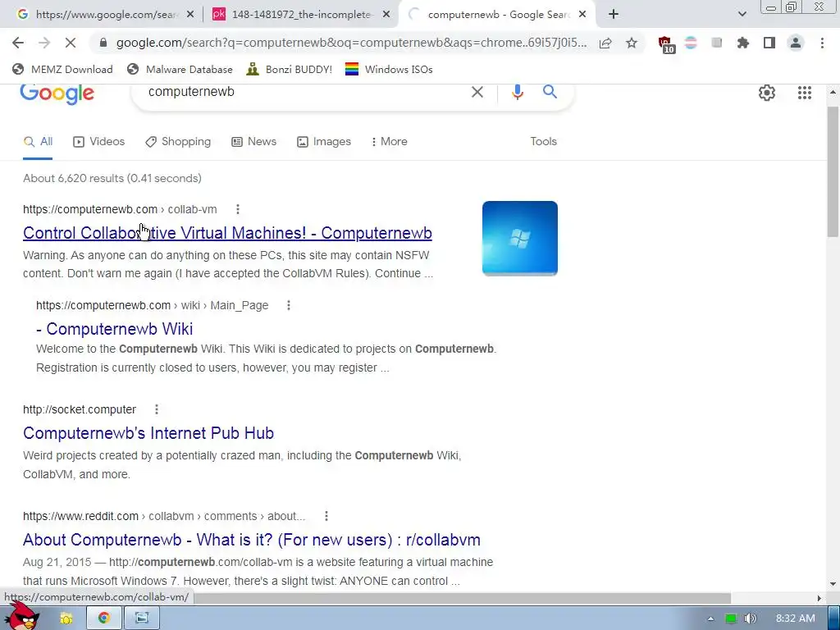Open the Computernewb Wiki result
The height and width of the screenshot is (630, 840).
click(x=114, y=329)
